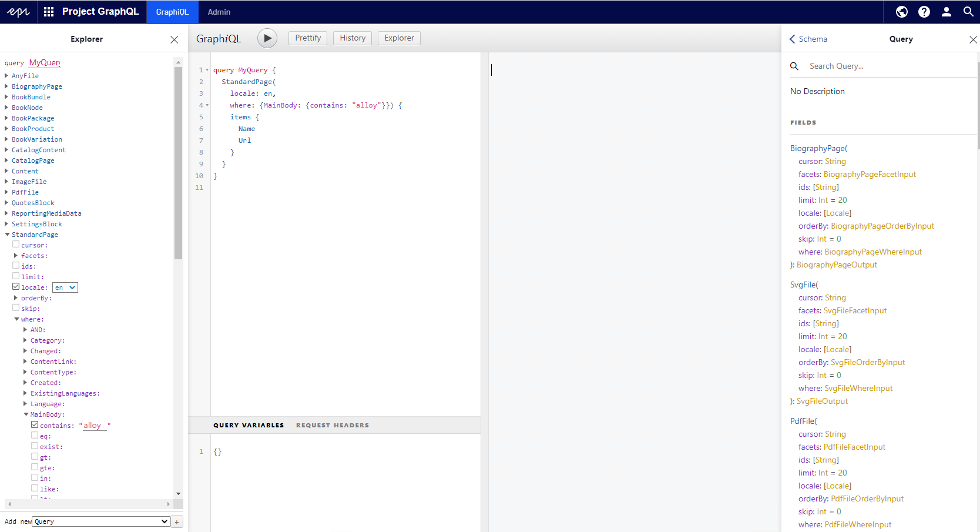Collapse the where argument
The height and width of the screenshot is (532, 980).
coord(16,319)
